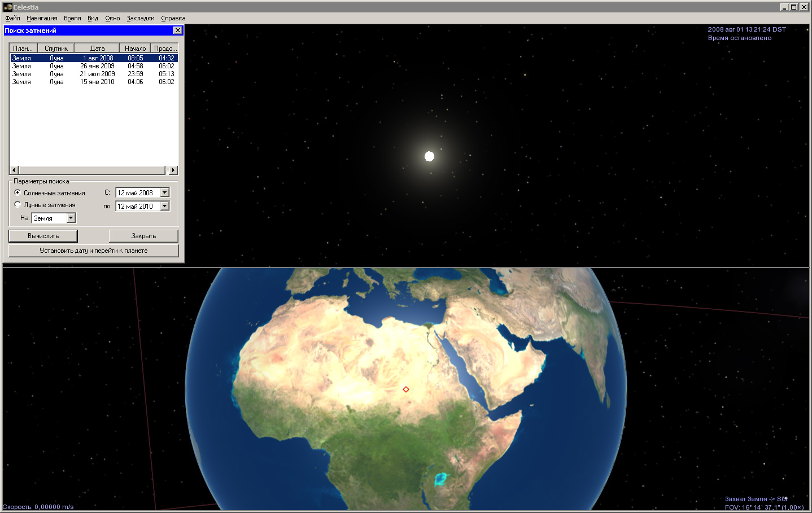Close the Поиск затмений dialog with X
The width and height of the screenshot is (812, 513).
(178, 30)
